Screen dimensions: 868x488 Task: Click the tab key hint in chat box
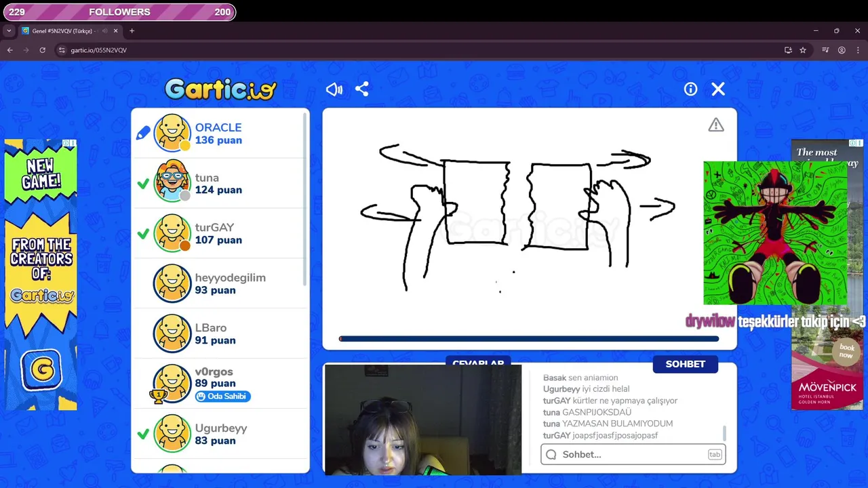[x=715, y=454]
